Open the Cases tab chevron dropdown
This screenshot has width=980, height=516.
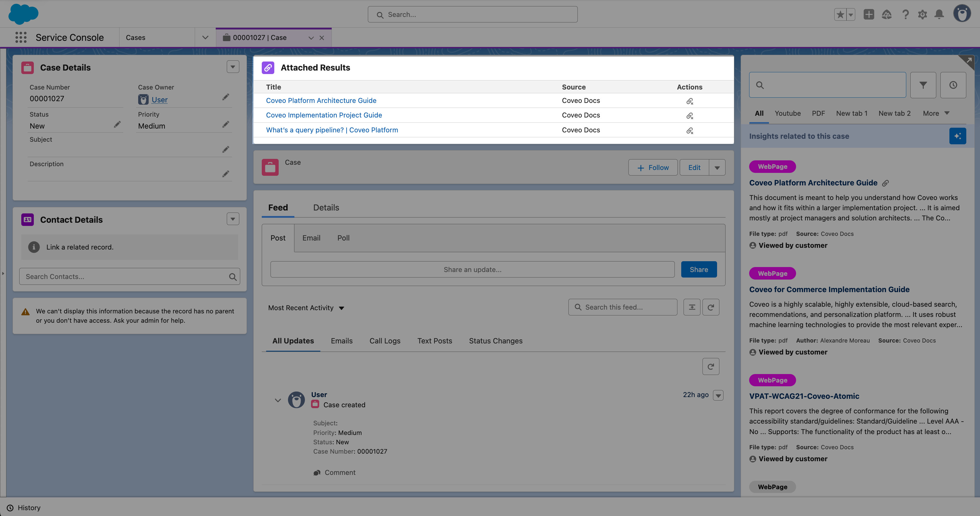click(205, 37)
